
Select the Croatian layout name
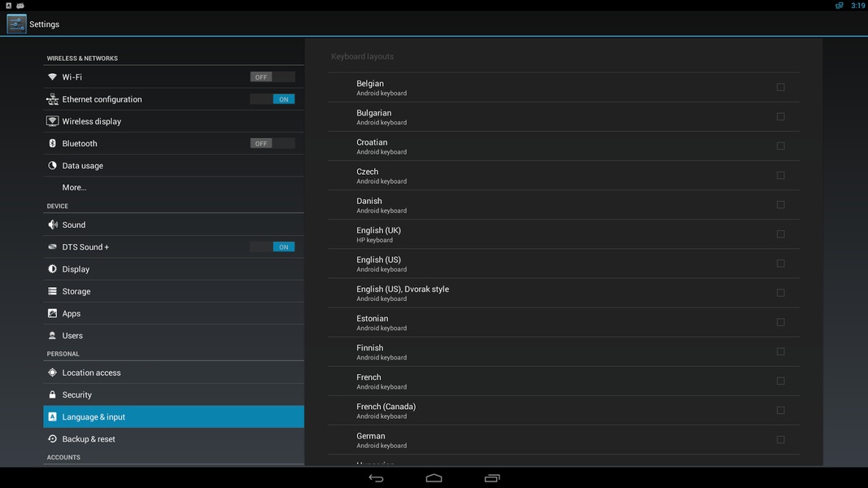[372, 142]
